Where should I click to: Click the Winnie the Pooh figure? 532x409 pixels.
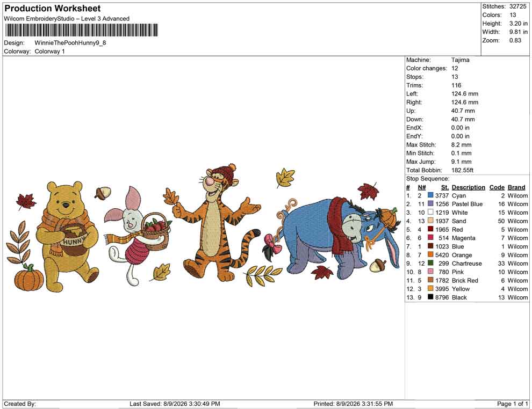[x=67, y=236]
